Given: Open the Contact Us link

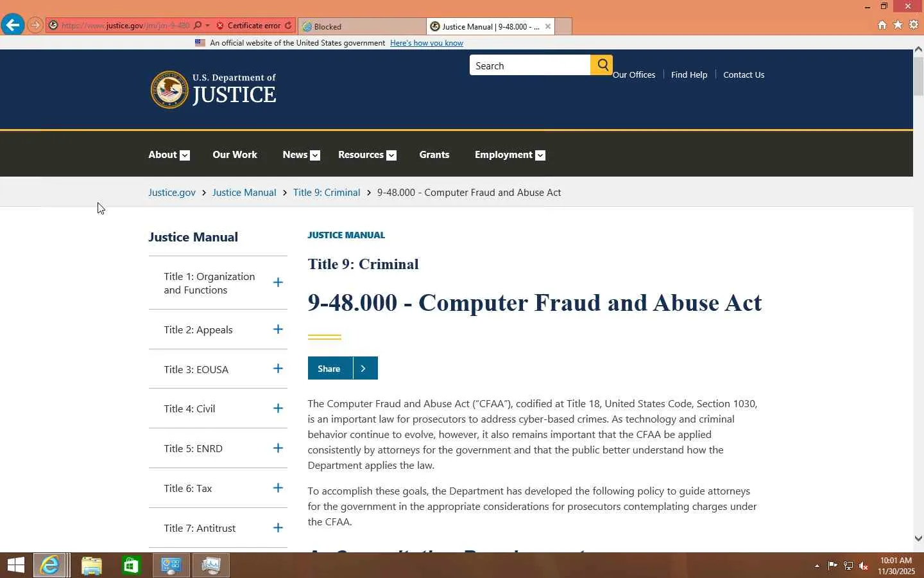Looking at the screenshot, I should [744, 74].
